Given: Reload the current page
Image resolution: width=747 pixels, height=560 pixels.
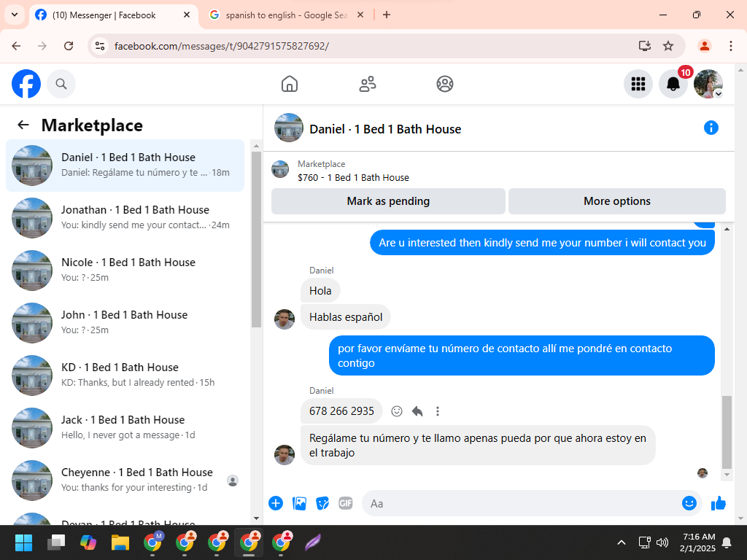Looking at the screenshot, I should click(x=69, y=46).
